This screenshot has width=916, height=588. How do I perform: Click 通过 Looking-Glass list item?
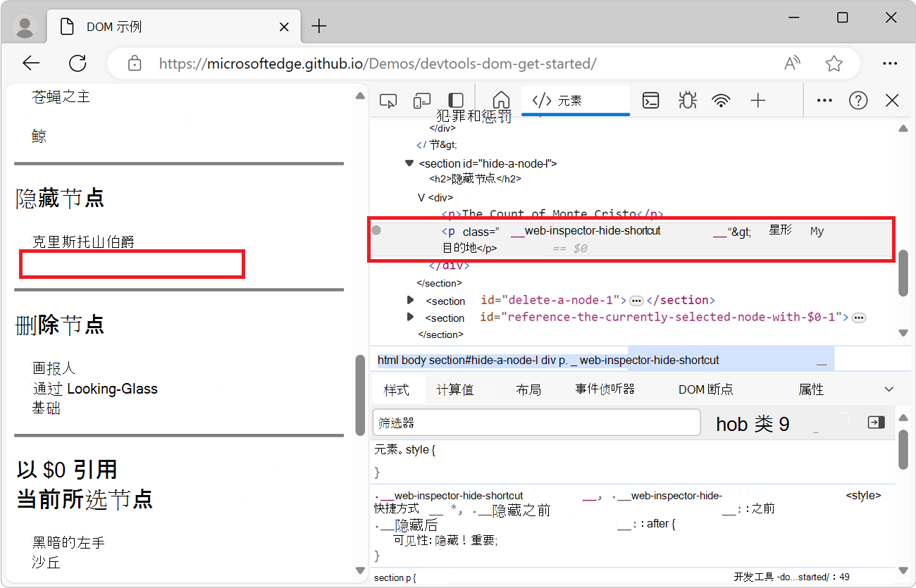click(x=95, y=389)
